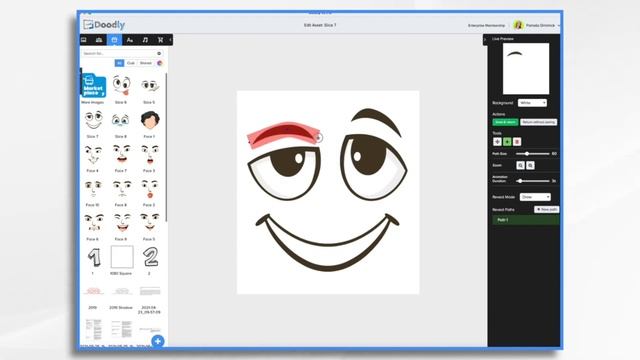Open the shopping cart marketplace tab
The image size is (640, 360).
click(x=160, y=40)
